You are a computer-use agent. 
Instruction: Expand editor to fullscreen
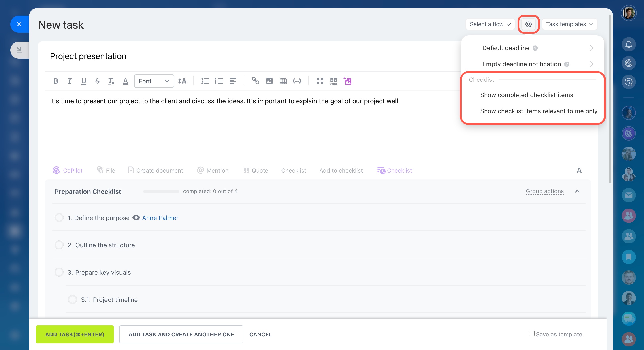(x=320, y=81)
